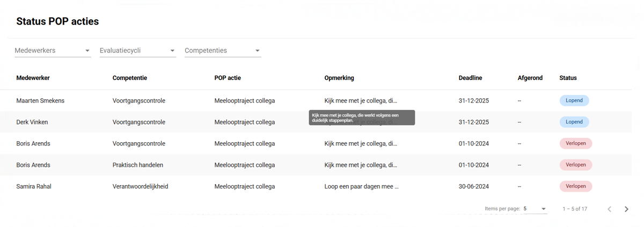Go to previous page of results
Image resolution: width=644 pixels, height=227 pixels.
(609, 209)
